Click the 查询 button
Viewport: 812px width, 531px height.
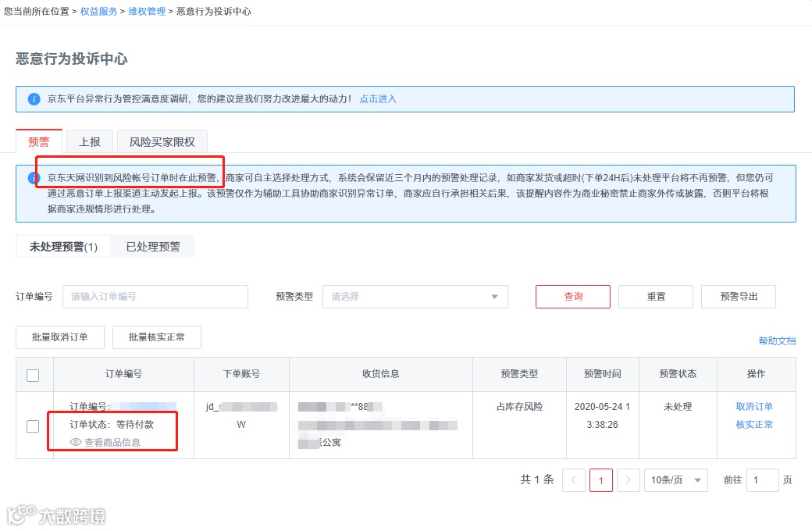pyautogui.click(x=573, y=297)
